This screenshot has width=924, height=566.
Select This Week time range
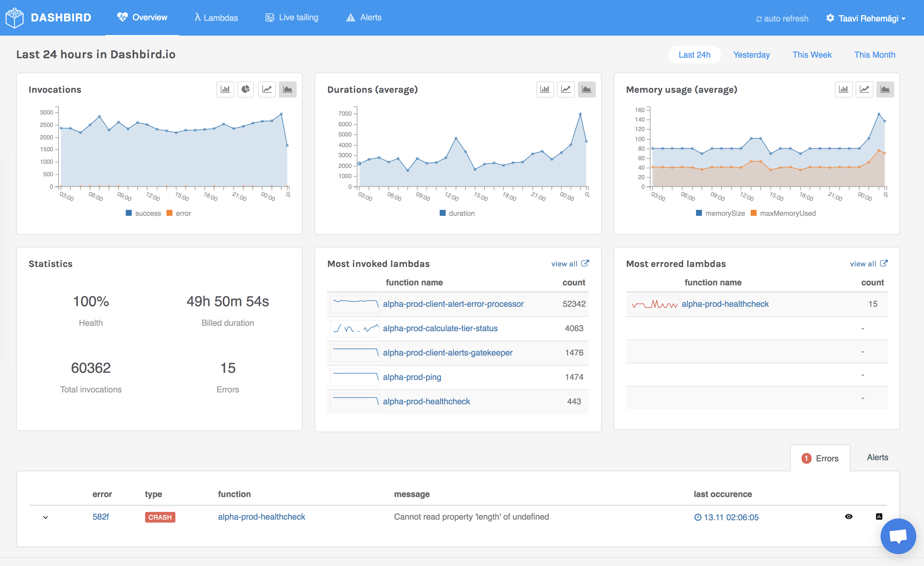812,55
